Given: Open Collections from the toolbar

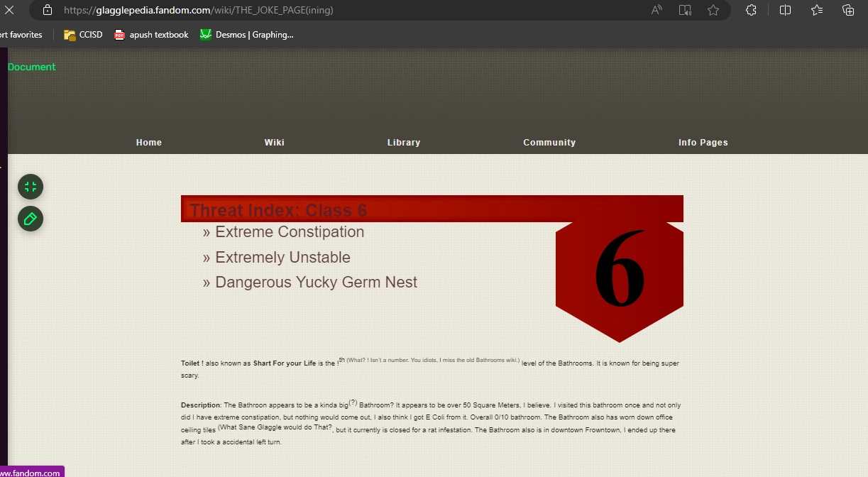Looking at the screenshot, I should click(849, 10).
